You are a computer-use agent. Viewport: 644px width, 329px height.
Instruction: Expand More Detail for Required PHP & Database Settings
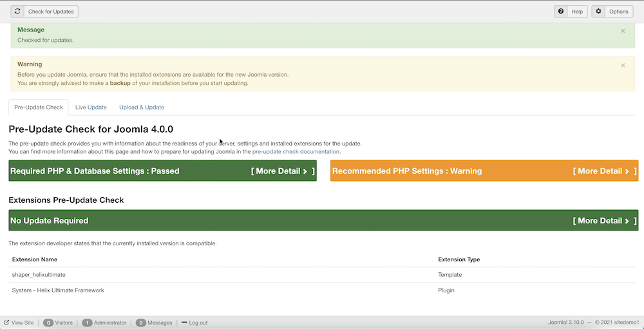(x=283, y=171)
